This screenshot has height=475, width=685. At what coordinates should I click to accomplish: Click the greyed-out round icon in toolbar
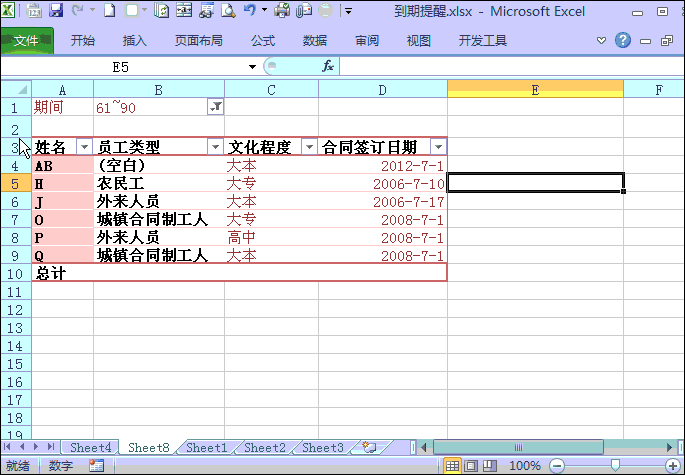(x=325, y=10)
